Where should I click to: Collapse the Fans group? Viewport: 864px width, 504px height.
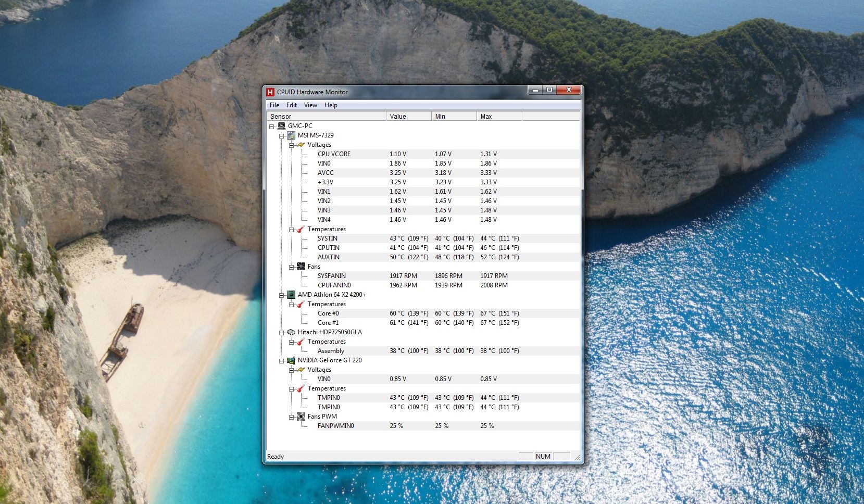pyautogui.click(x=292, y=267)
